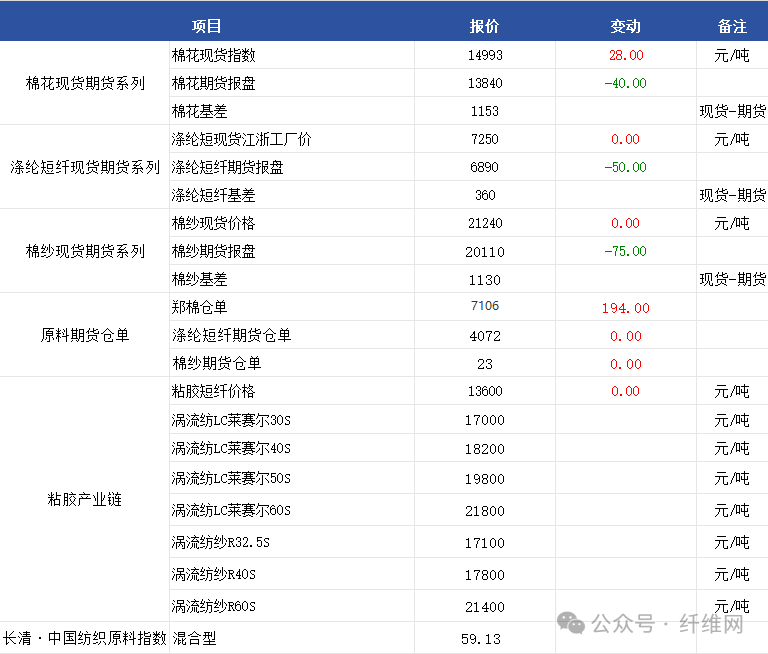The image size is (768, 654).
Task: Click the 涡流纺LC莱赛尔40S row label
Action: pyautogui.click(x=231, y=448)
